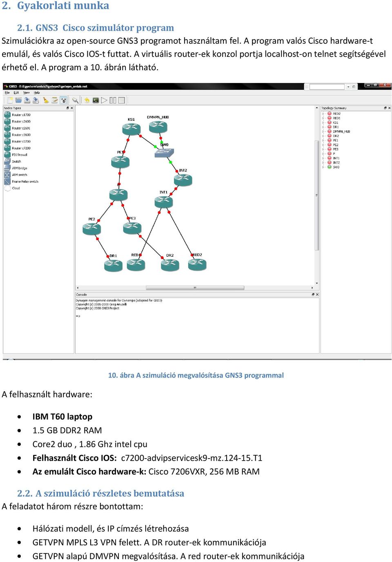Float the Topology Summary panel
The width and height of the screenshot is (392, 562).
385,108
